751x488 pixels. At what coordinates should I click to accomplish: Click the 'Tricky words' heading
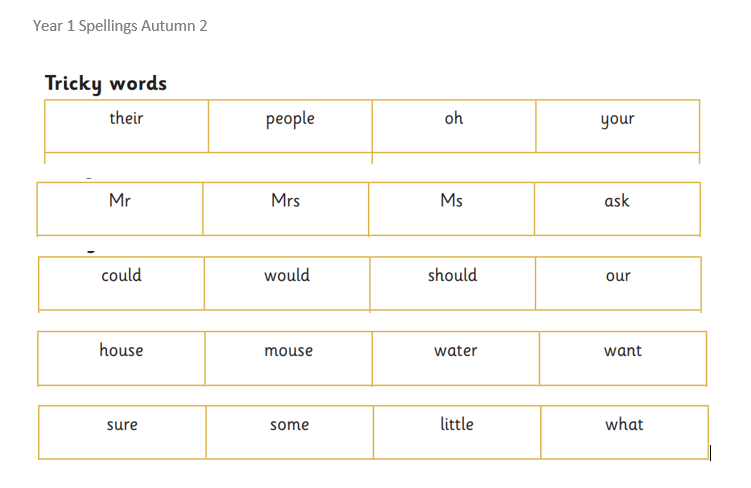coord(106,83)
